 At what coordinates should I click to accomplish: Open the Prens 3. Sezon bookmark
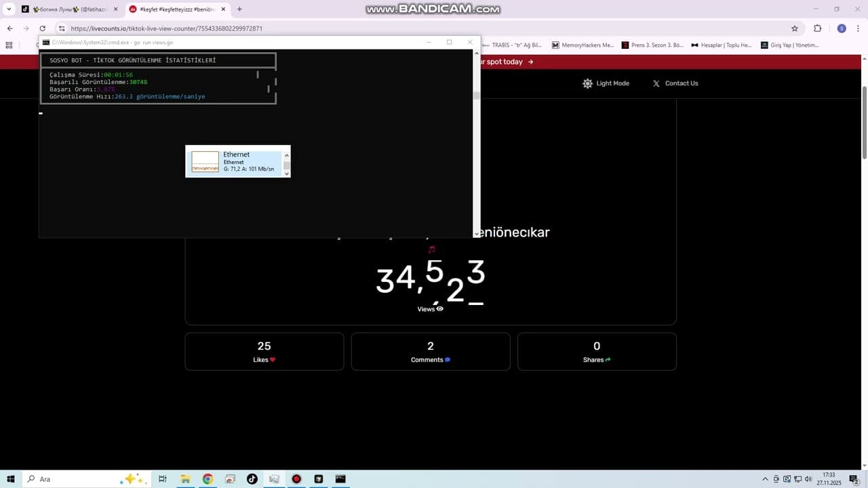pyautogui.click(x=653, y=45)
